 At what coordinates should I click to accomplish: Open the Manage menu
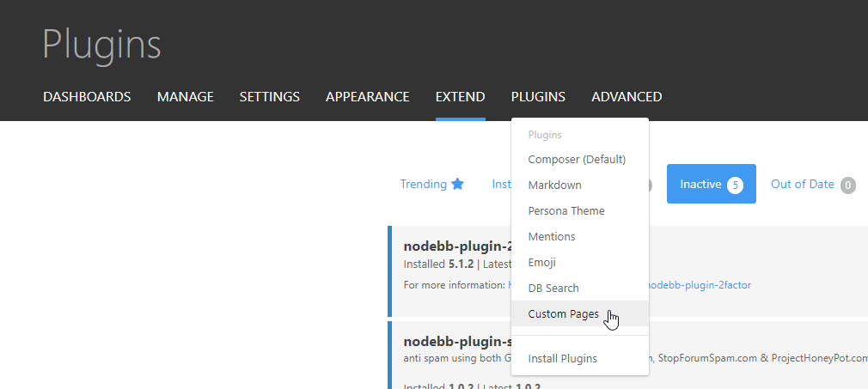tap(185, 97)
